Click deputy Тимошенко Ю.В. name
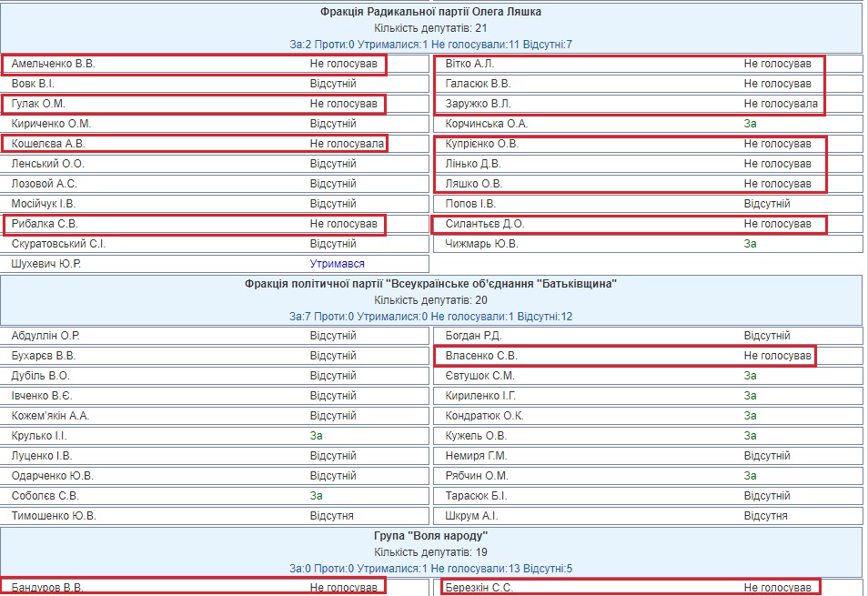Image resolution: width=868 pixels, height=596 pixels. coord(54,516)
